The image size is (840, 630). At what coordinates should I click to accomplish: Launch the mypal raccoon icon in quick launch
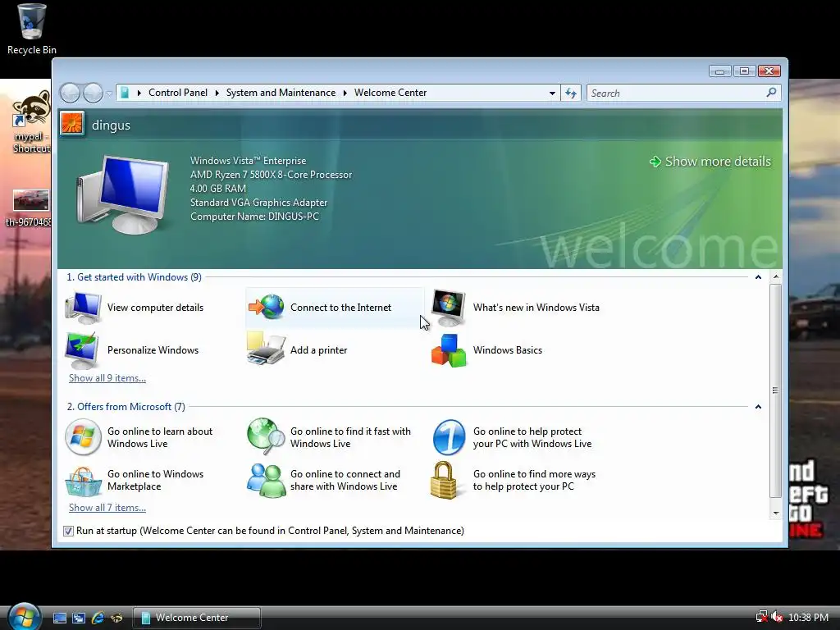(116, 618)
